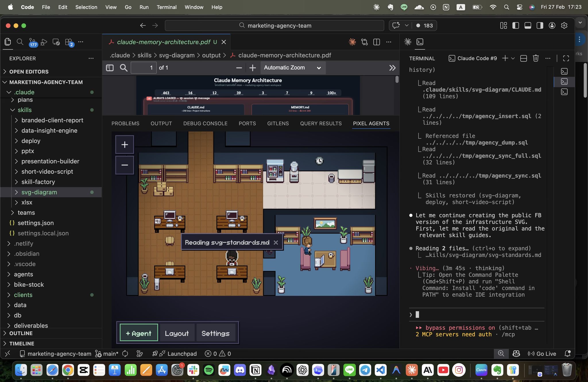Toggle the PDF viewer sidebar icon
Screen dimensions: 588x382
pos(110,68)
